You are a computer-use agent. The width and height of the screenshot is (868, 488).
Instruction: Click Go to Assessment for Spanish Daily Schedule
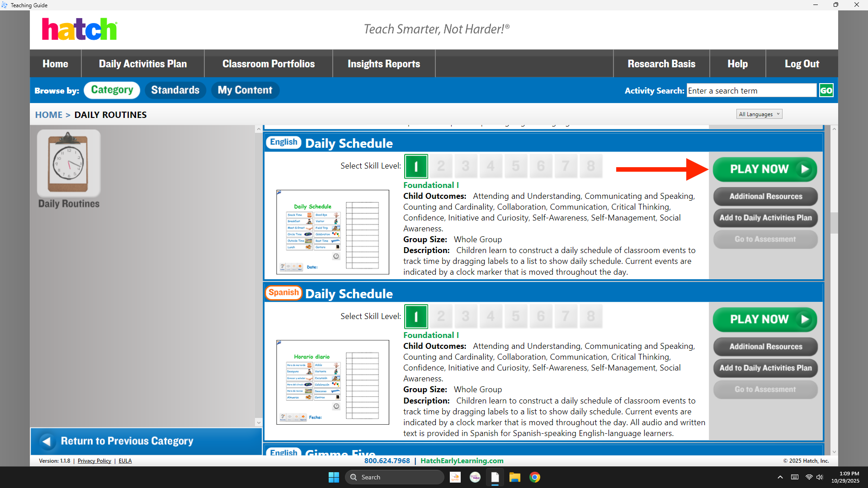click(x=765, y=389)
